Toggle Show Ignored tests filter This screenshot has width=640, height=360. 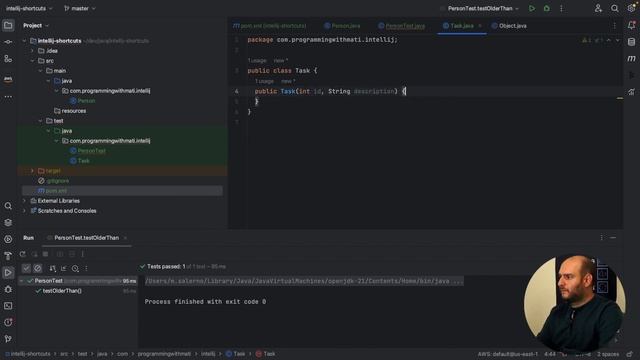(38, 268)
